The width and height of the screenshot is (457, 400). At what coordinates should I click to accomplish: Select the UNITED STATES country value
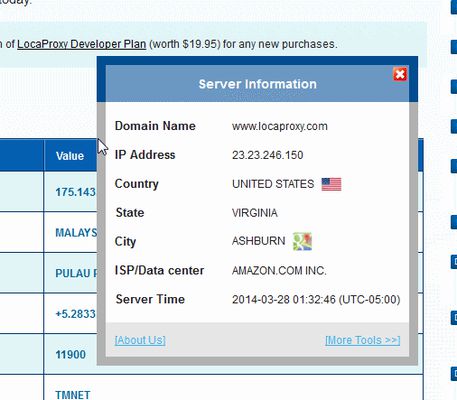[273, 184]
